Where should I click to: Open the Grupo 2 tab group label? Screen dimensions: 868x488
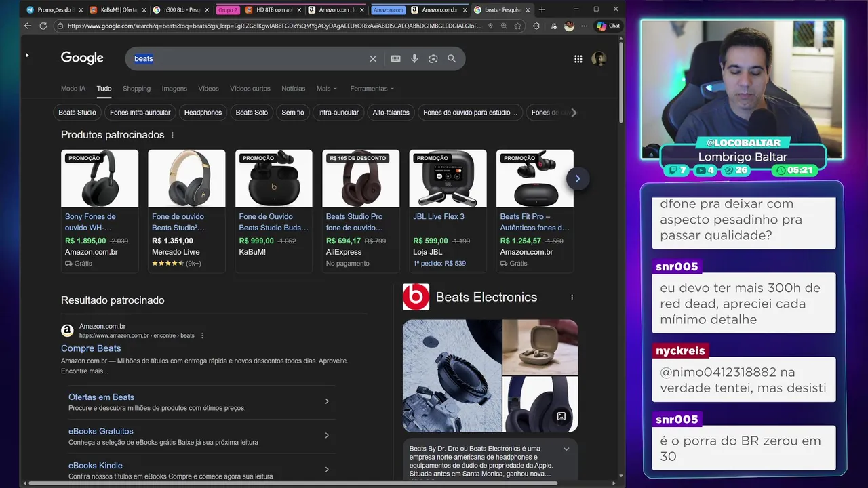pos(228,9)
